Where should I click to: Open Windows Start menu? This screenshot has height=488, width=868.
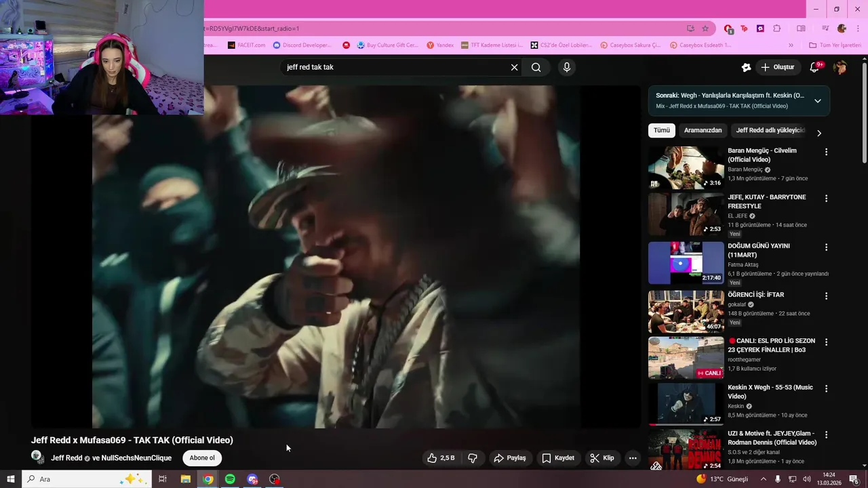click(10, 479)
